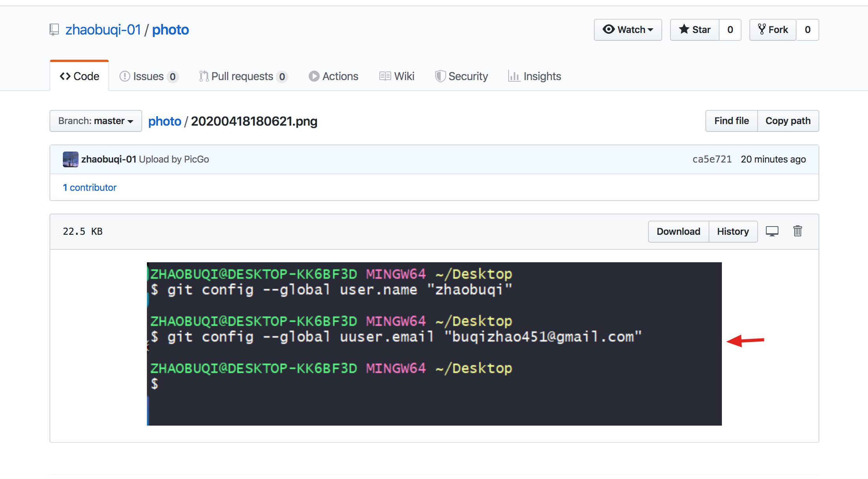This screenshot has height=479, width=868.
Task: Click the eye icon on the Watch button
Action: 609,29
